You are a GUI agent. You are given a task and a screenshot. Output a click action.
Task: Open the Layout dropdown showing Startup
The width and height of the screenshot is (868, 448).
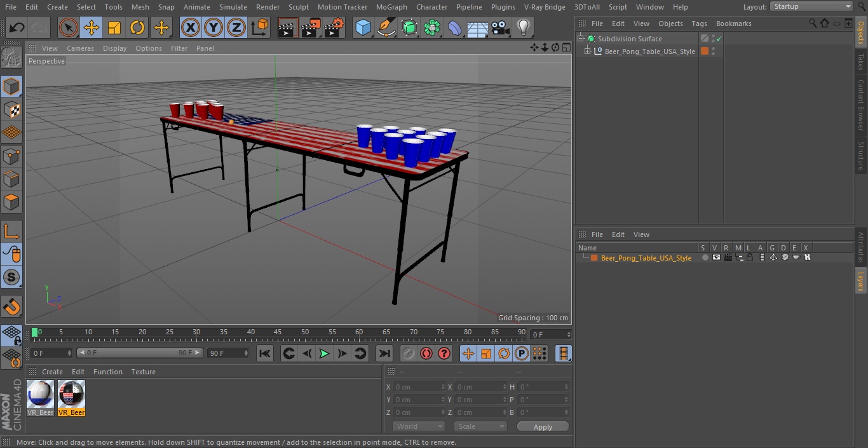[x=811, y=6]
